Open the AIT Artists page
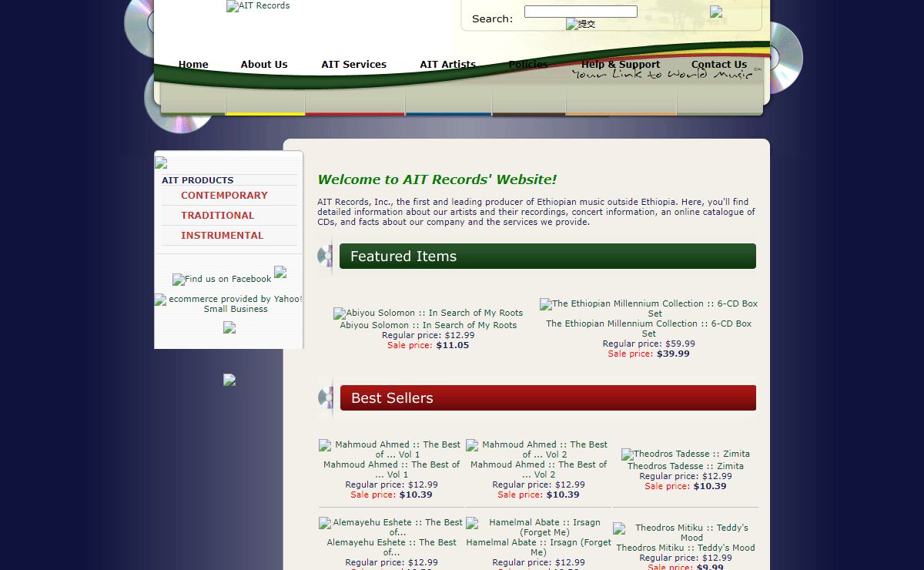Screen dimensions: 924x570 [448, 65]
